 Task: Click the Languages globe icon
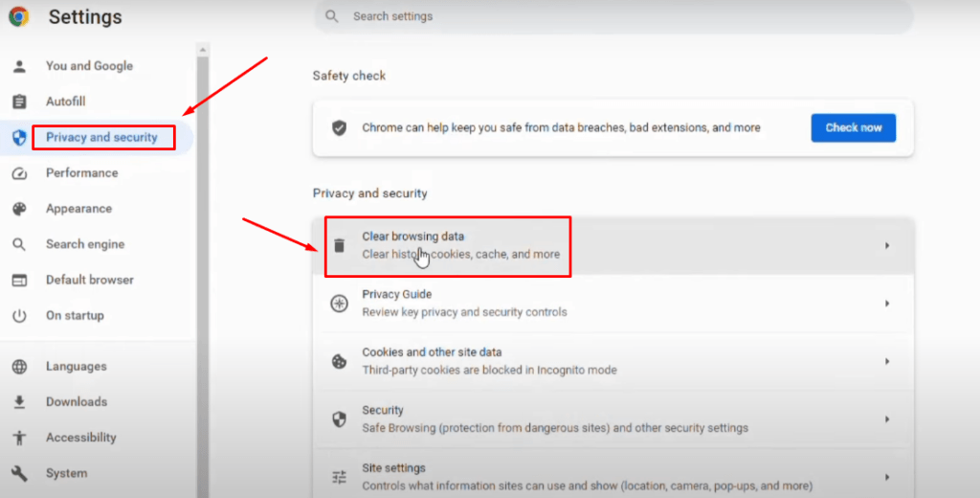pos(19,367)
